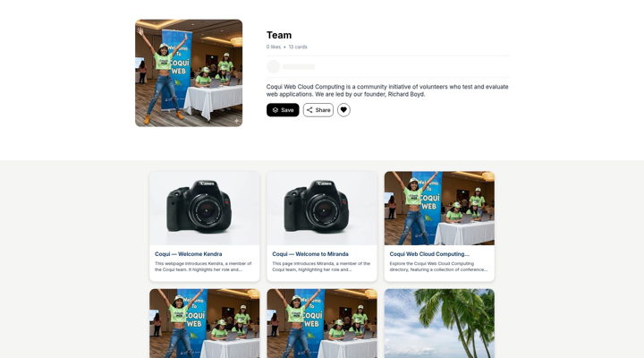
Task: Open the Coqui — Welcome Kendra link
Action: (189, 254)
